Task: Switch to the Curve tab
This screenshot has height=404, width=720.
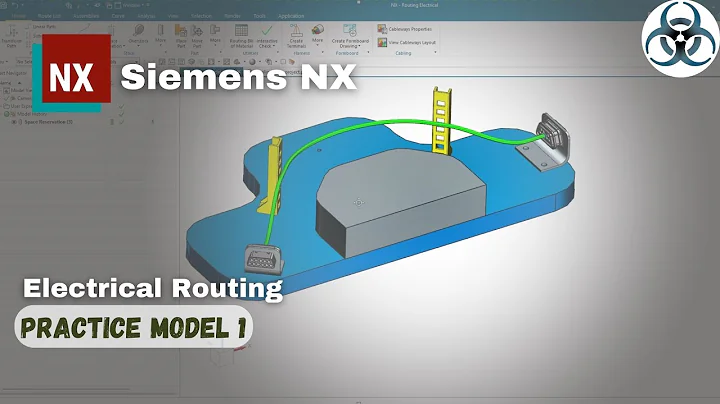Action: tap(118, 16)
